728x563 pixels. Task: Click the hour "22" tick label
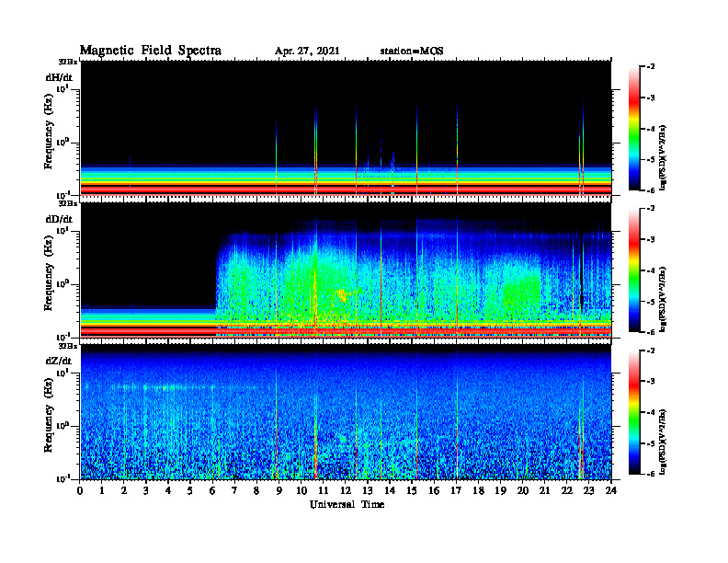pos(567,490)
